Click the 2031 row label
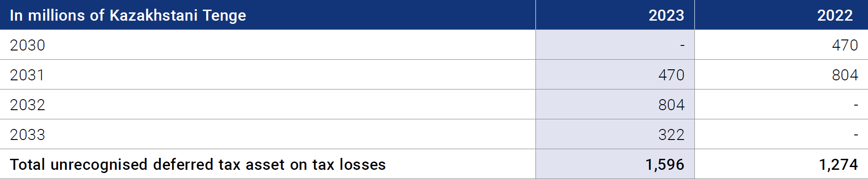868x179 pixels. (x=27, y=75)
